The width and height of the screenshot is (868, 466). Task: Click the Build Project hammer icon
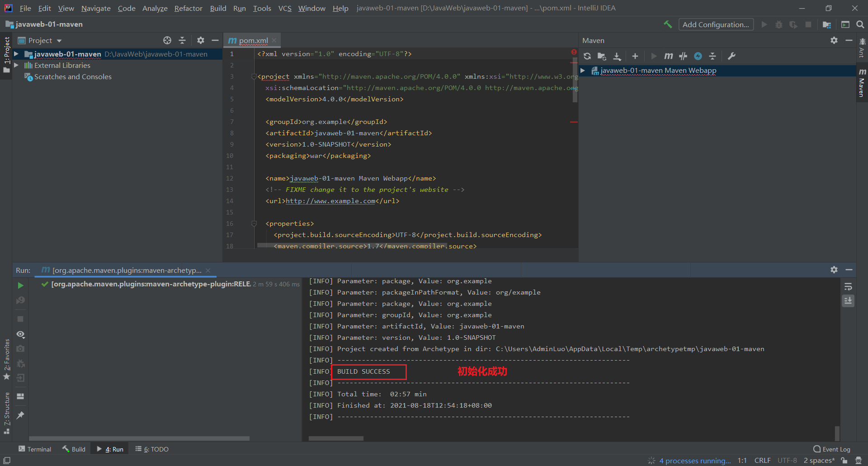(x=668, y=24)
